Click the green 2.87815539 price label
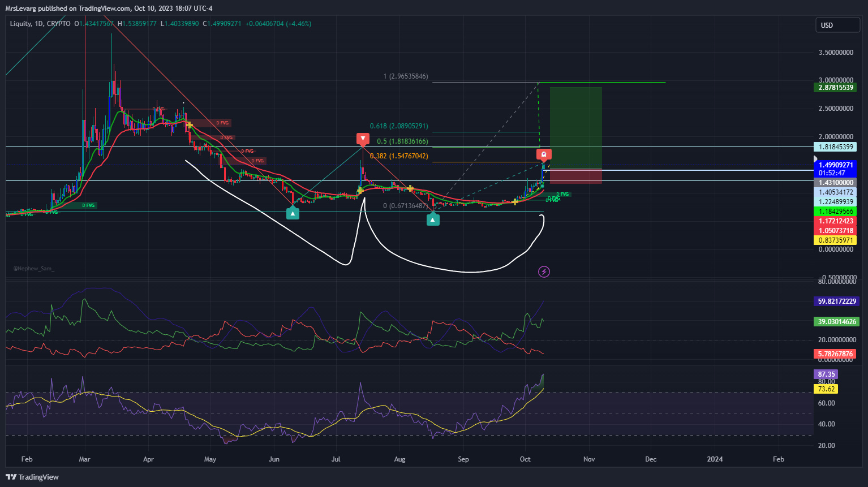This screenshot has width=868, height=487. coord(835,88)
